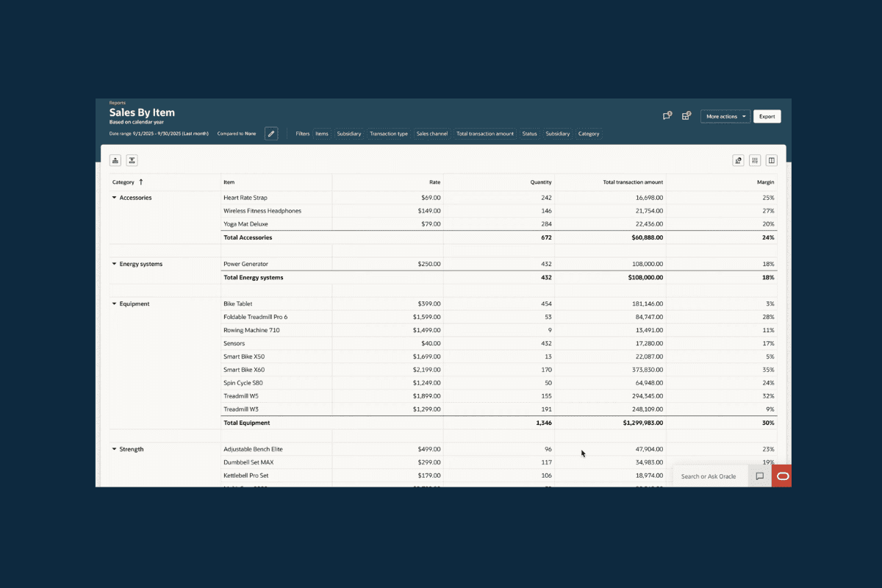Click the dashboard widgets icon beside comments
882x588 pixels.
tap(686, 116)
